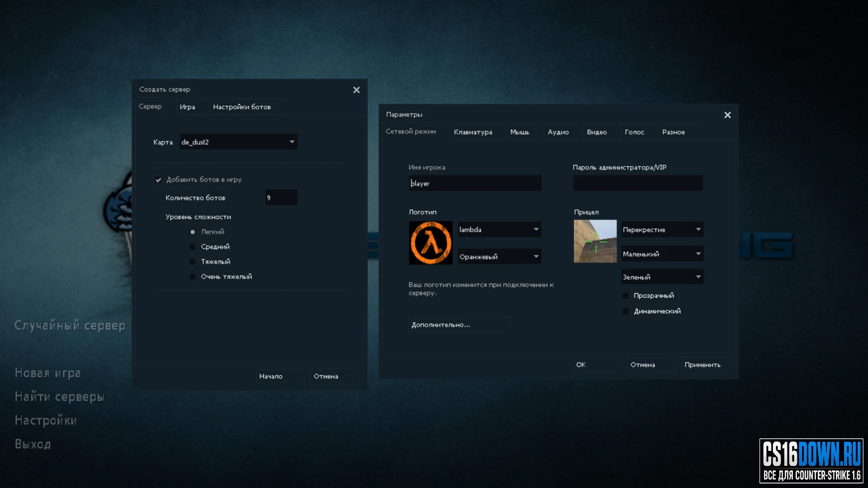Focus the Пароль администратора/VIP field

tap(638, 184)
